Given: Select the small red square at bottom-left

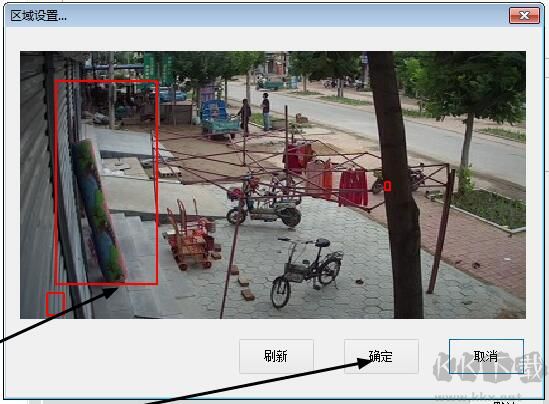Looking at the screenshot, I should (56, 304).
